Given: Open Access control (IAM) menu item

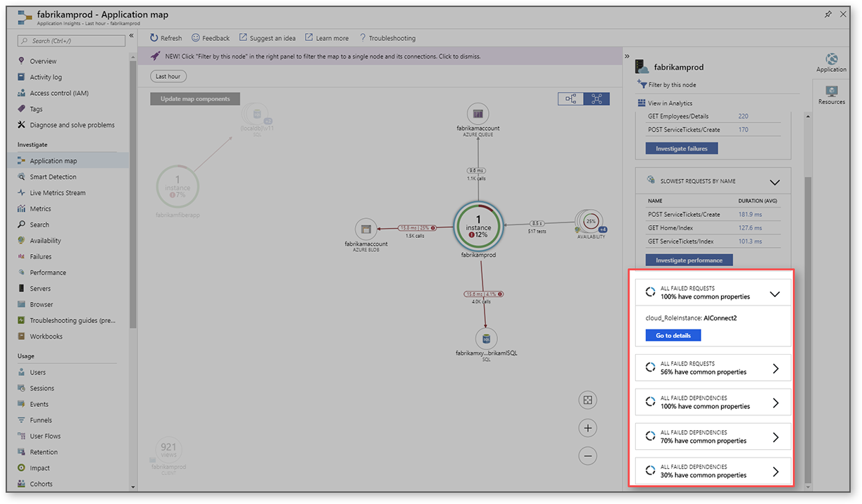Looking at the screenshot, I should 59,93.
